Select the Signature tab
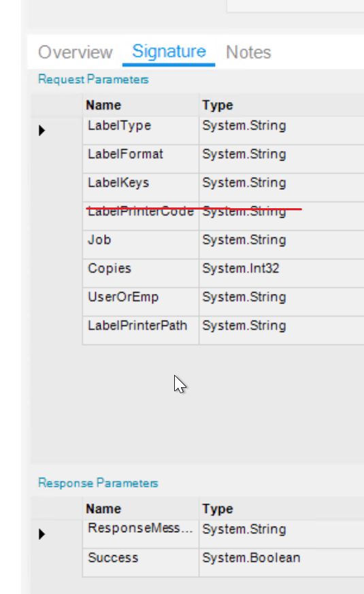The image size is (364, 594). [169, 52]
